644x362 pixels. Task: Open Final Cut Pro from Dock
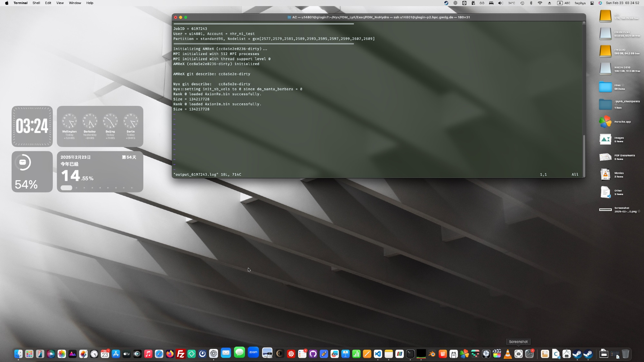tap(497, 354)
